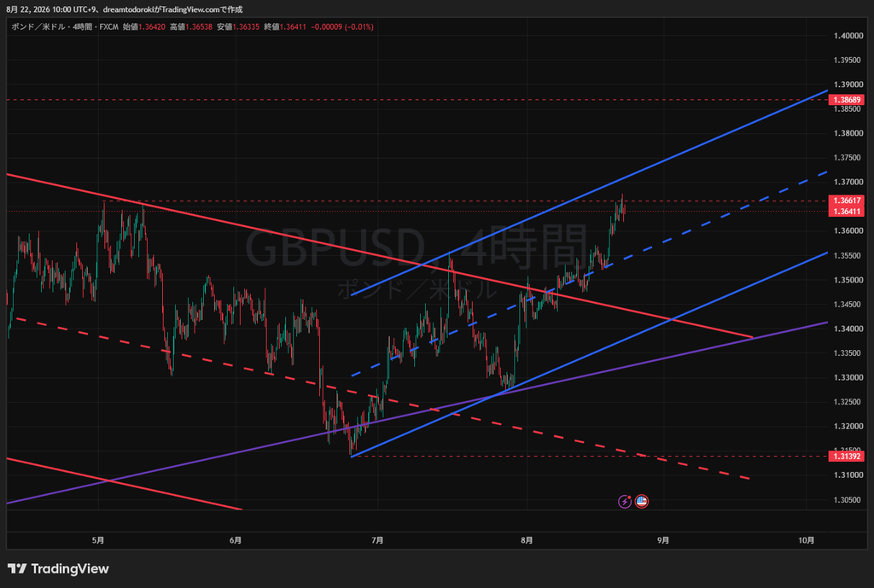Click the 1.36000 price axis tick

(x=848, y=230)
